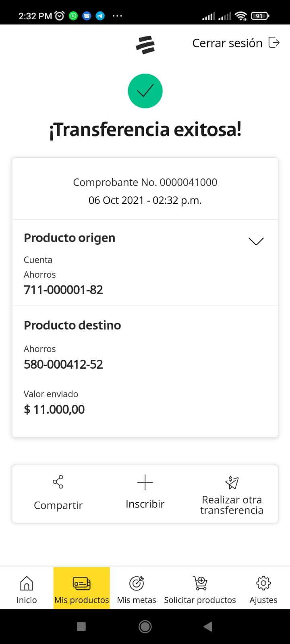This screenshot has width=290, height=644.
Task: Tap the Compartir share icon
Action: (x=58, y=482)
